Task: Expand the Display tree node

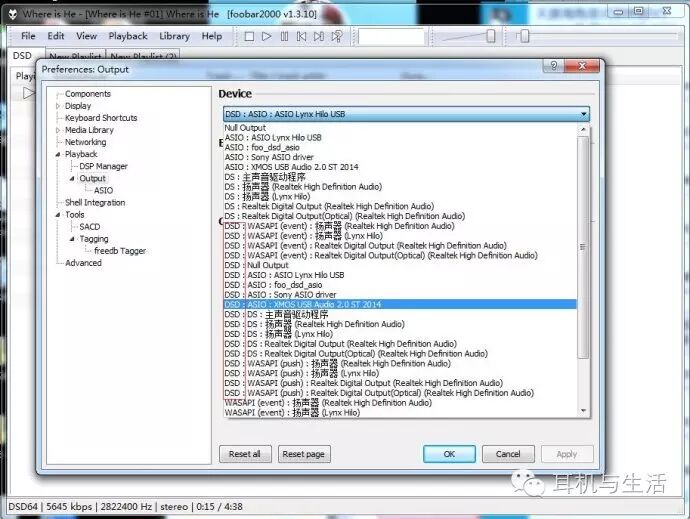Action: (x=58, y=106)
